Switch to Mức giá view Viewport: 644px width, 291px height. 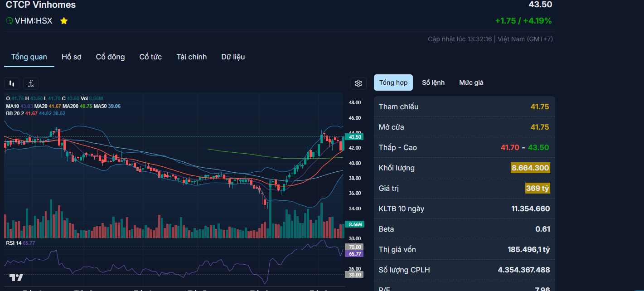(x=471, y=82)
